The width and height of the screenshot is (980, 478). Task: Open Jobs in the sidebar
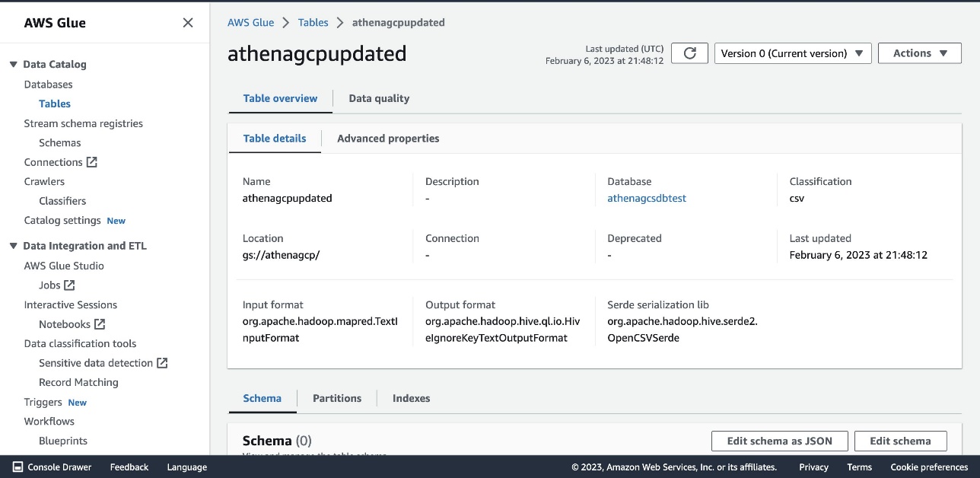pos(49,285)
